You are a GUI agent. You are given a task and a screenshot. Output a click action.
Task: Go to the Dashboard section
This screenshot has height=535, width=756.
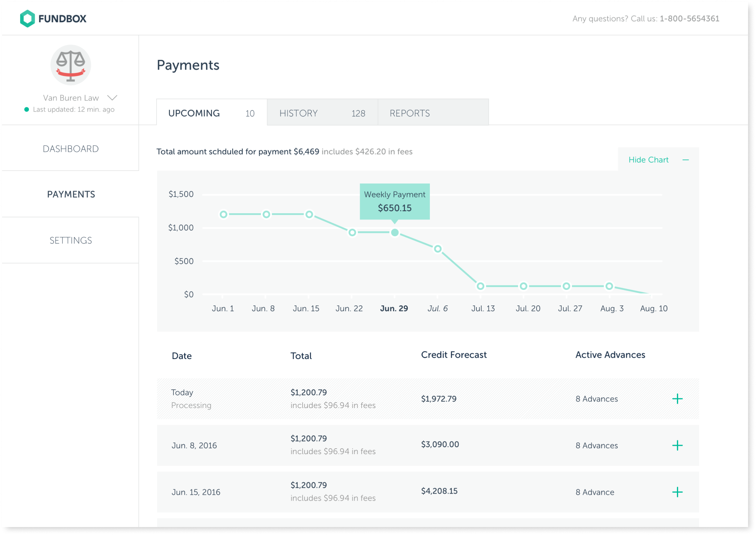(x=71, y=149)
